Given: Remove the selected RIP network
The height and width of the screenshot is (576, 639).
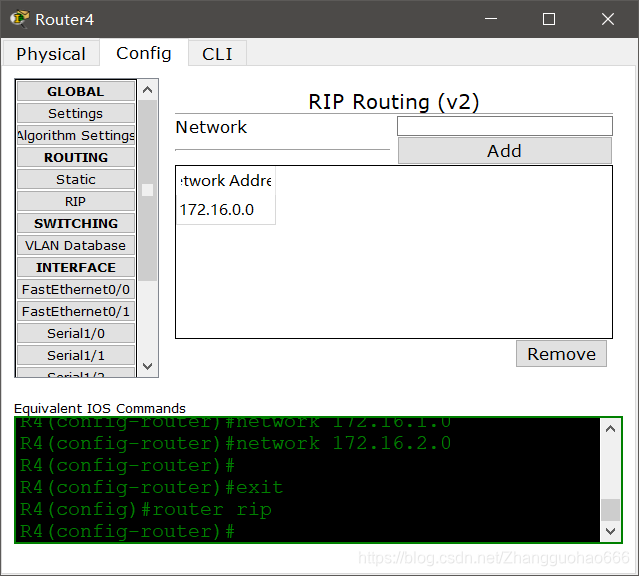Looking at the screenshot, I should [x=561, y=354].
